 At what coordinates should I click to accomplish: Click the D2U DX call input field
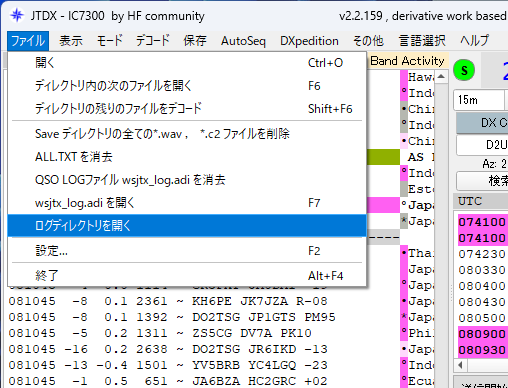[482, 145]
